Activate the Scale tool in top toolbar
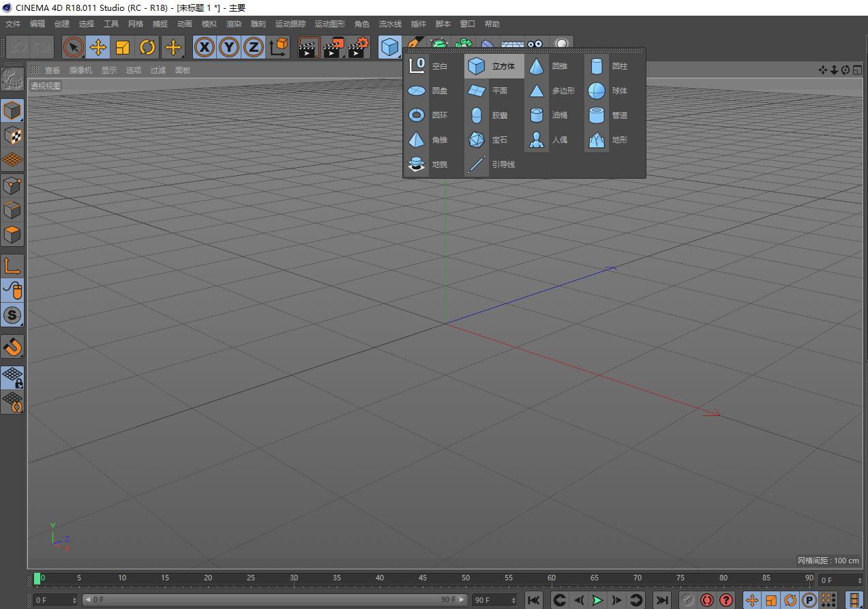The height and width of the screenshot is (609, 868). [x=123, y=47]
